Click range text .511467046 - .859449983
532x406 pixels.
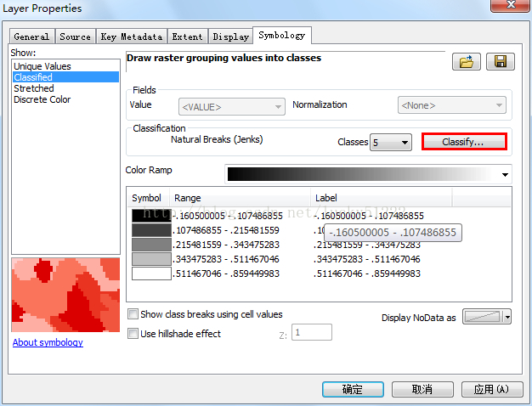coord(226,273)
